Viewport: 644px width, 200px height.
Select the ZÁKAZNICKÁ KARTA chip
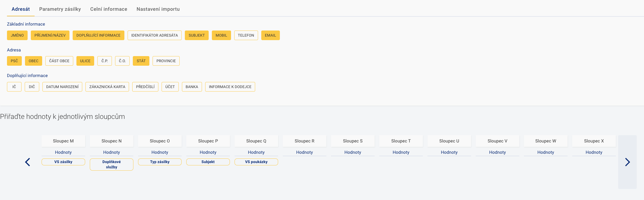[107, 87]
